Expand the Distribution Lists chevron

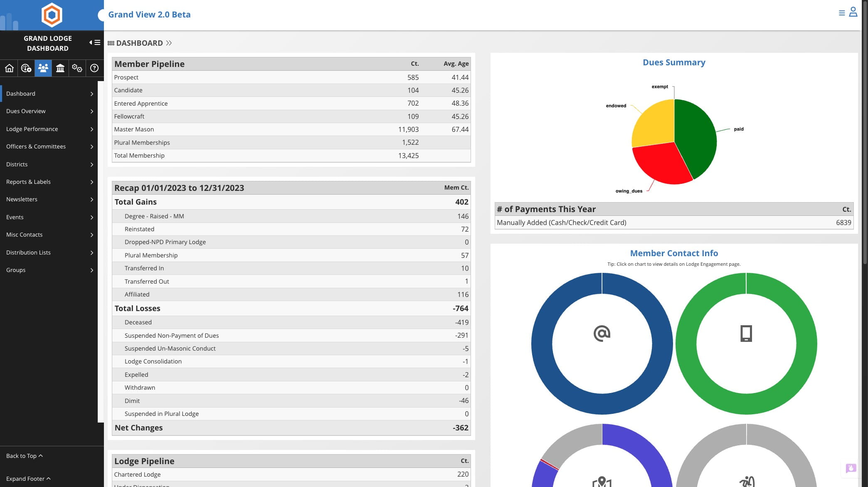pyautogui.click(x=92, y=253)
